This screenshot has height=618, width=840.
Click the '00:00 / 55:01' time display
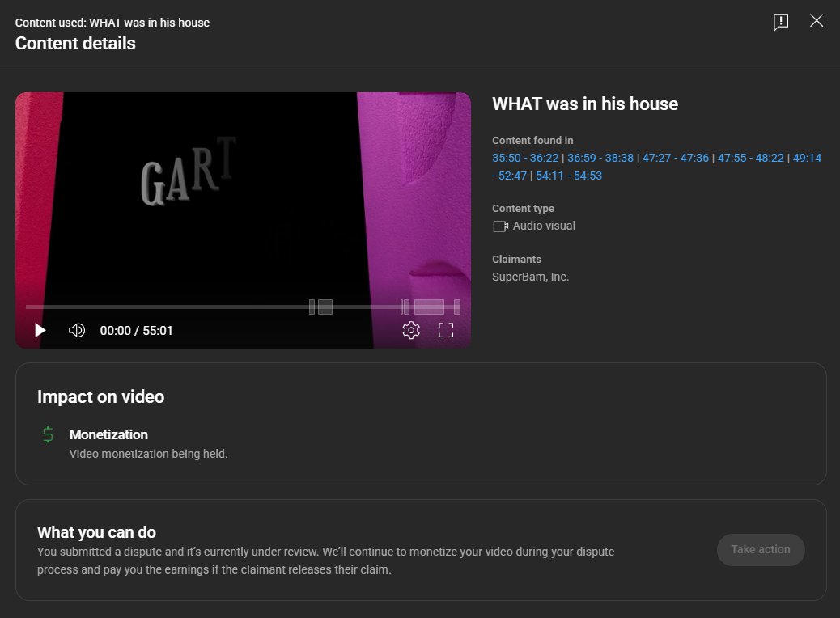coord(136,331)
